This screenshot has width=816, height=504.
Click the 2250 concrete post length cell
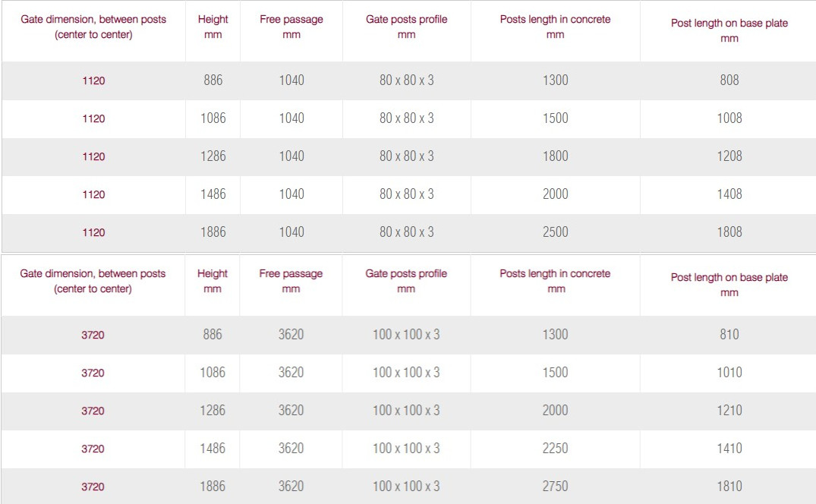555,448
